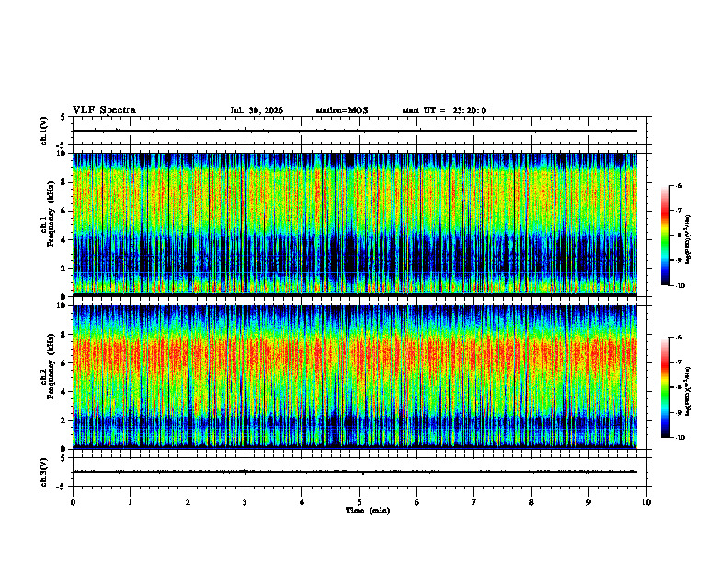Click the "VLF Spectra" plot title
The width and height of the screenshot is (728, 563).
coord(104,110)
